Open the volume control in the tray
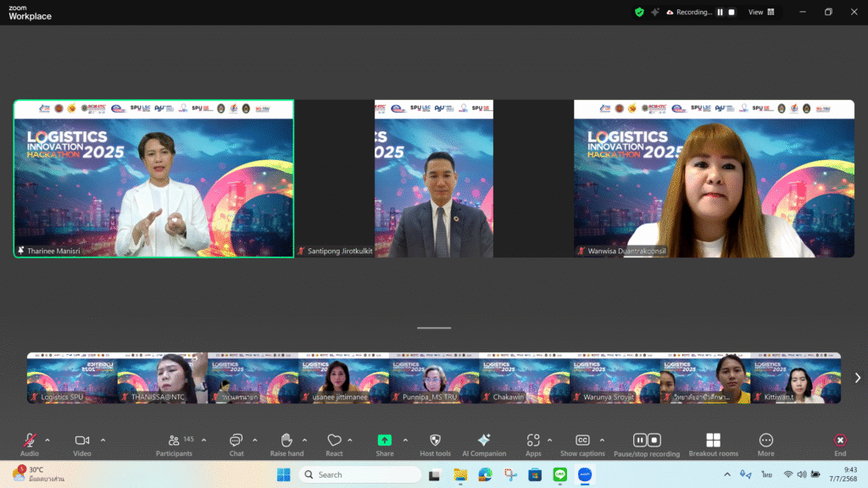The image size is (868, 488). [x=802, y=474]
